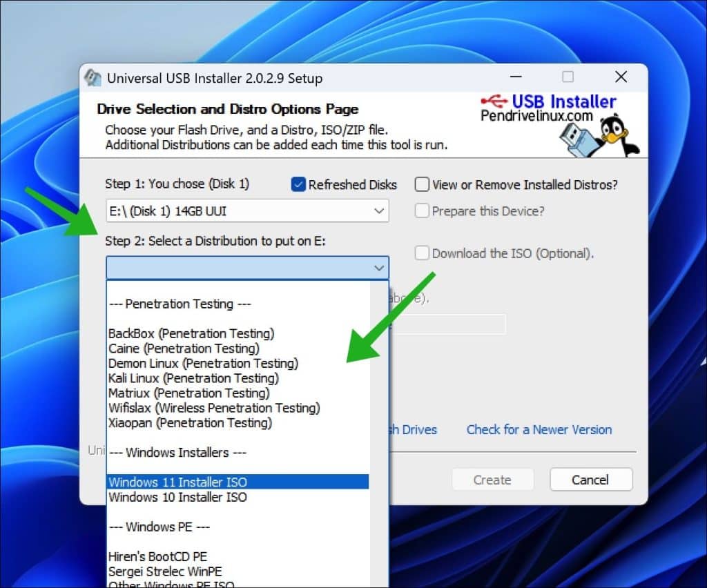Choose Demon Linux (Penetration Testing)
The image size is (707, 588).
click(x=203, y=363)
